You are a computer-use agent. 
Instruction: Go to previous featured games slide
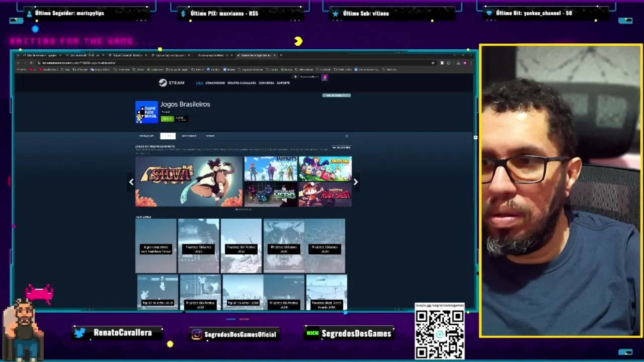click(x=131, y=182)
